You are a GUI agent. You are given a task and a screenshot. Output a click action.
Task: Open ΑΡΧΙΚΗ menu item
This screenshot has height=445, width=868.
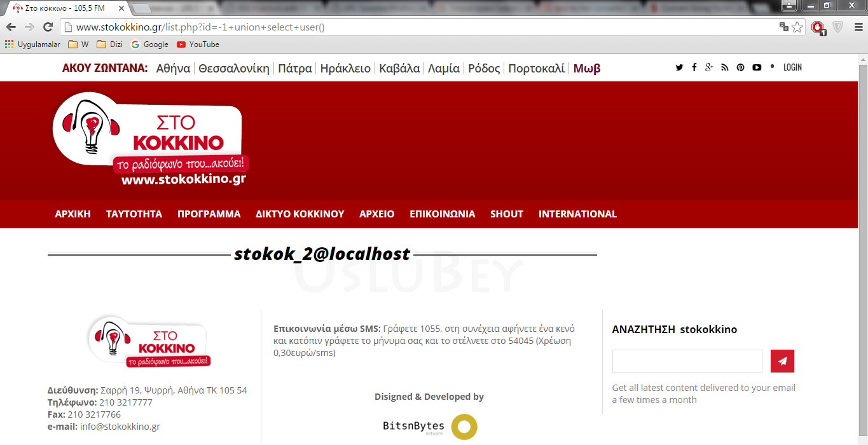coord(73,214)
